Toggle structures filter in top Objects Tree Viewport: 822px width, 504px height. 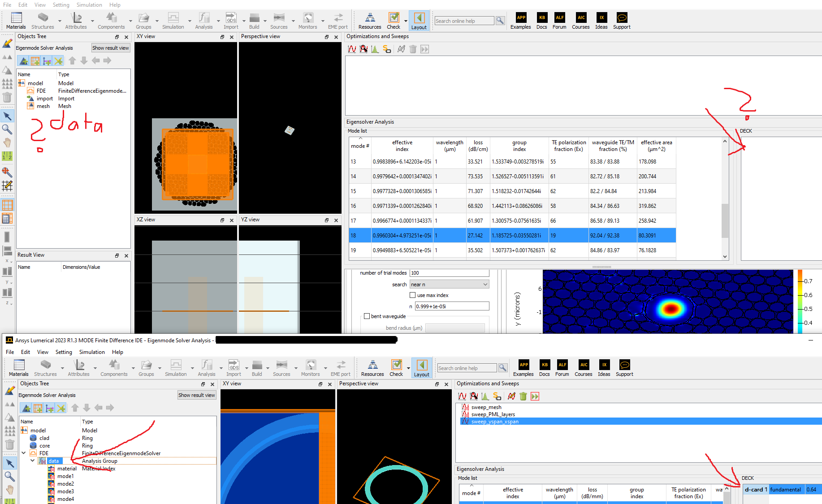[x=23, y=61]
